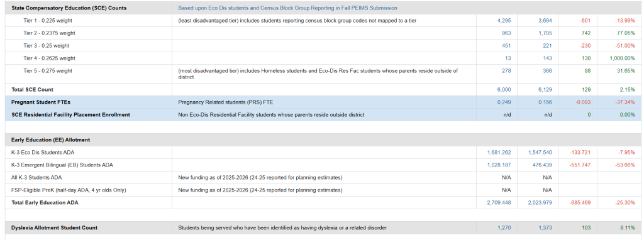The image size is (644, 240).
Task: Select Tier 1 difference -601
Action: click(x=585, y=21)
